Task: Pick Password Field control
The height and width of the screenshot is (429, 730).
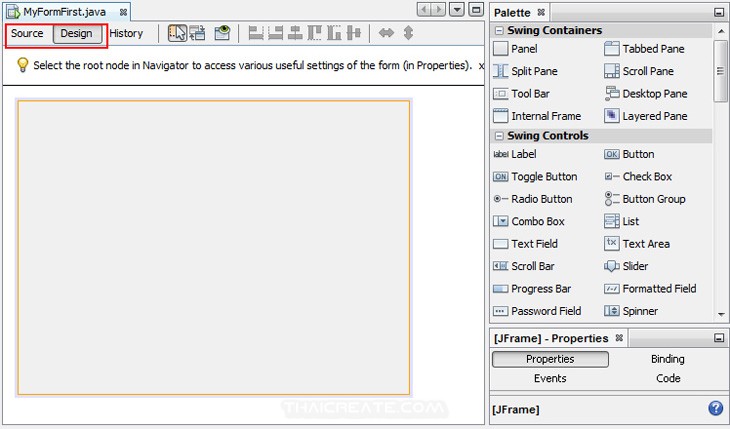Action: point(537,311)
